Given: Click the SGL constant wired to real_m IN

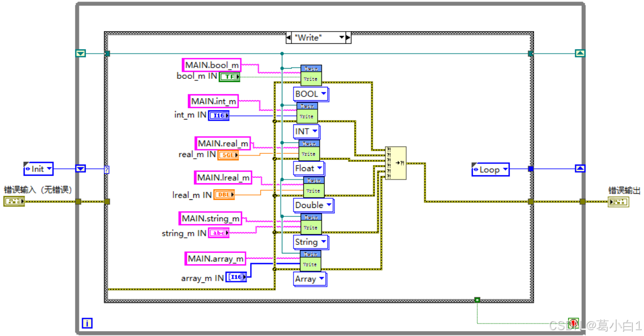Looking at the screenshot, I should coord(228,155).
